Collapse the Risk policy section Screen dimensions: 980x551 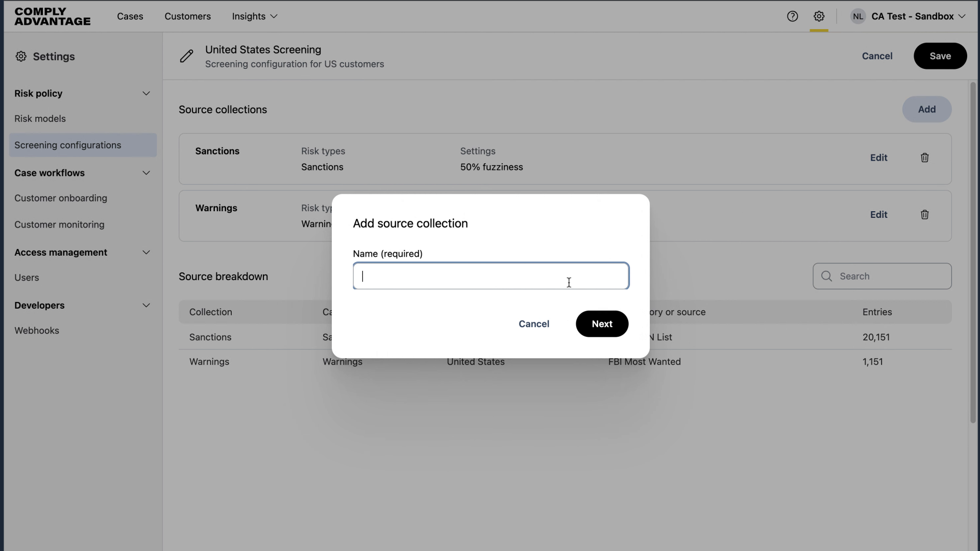146,93
